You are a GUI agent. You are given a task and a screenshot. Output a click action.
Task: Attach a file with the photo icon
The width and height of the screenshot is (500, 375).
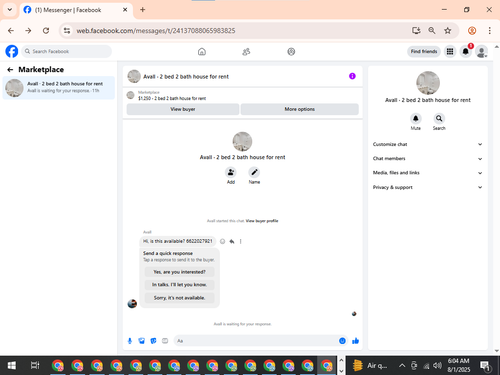click(142, 341)
